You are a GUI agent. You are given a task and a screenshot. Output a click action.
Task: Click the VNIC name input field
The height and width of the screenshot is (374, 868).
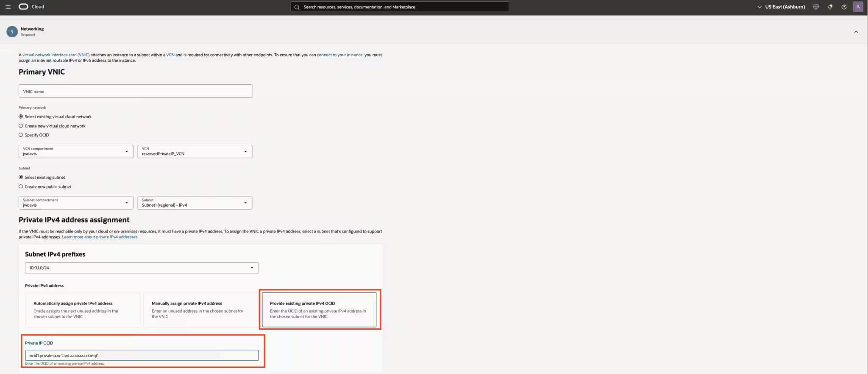tap(135, 91)
